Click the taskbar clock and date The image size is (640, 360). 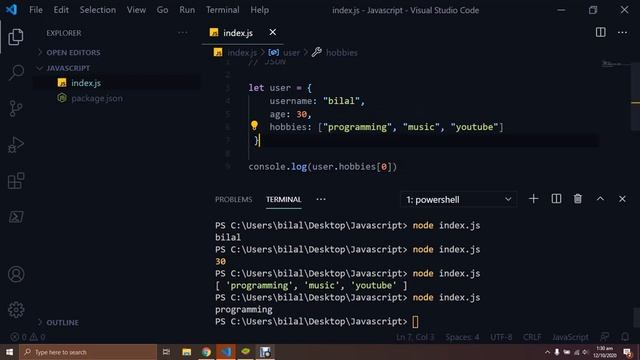pos(604,352)
